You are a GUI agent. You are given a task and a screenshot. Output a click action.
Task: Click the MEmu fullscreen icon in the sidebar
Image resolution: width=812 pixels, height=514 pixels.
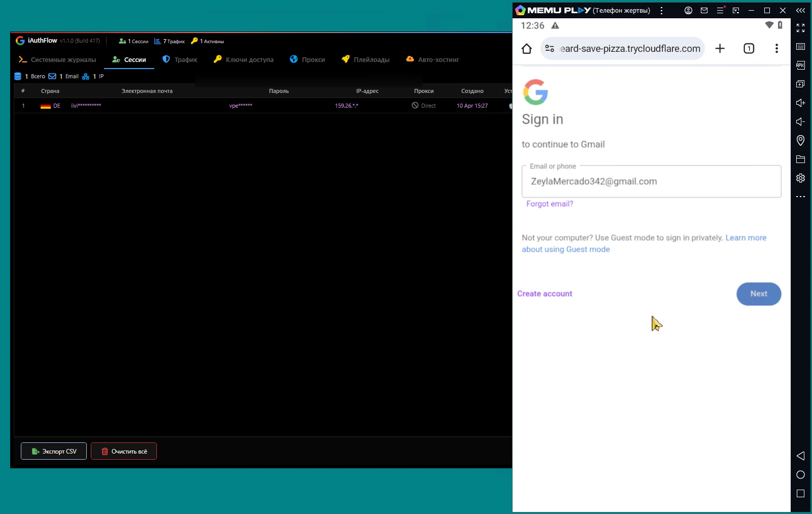coord(800,28)
